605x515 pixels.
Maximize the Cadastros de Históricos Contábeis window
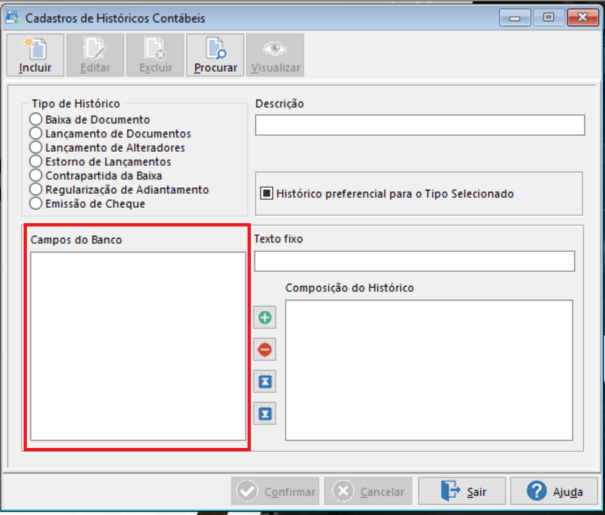[548, 17]
